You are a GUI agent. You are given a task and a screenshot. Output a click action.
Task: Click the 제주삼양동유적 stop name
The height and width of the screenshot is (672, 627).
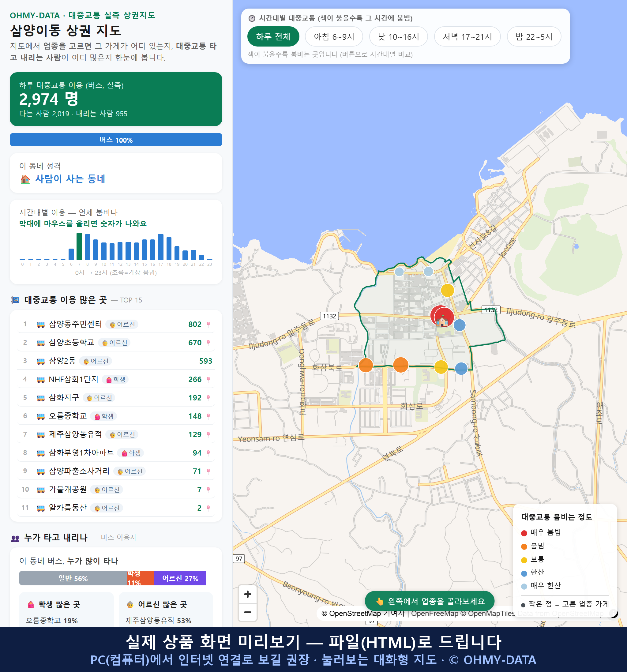[x=75, y=434]
